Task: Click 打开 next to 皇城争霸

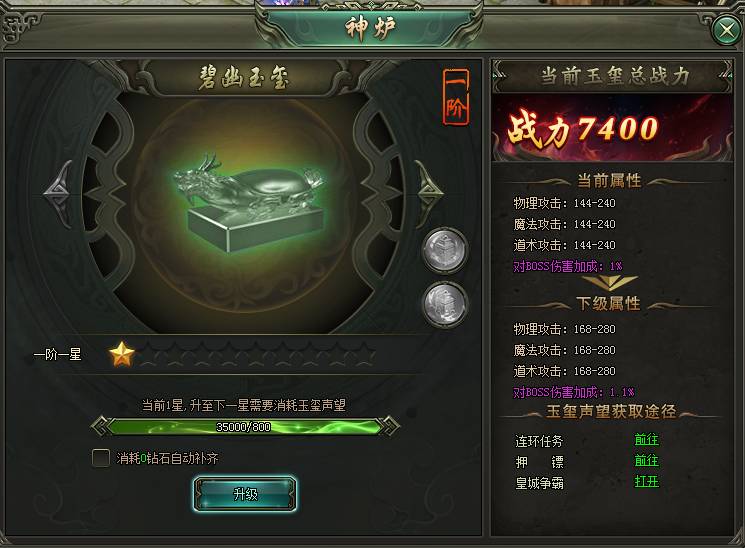Action: click(647, 482)
